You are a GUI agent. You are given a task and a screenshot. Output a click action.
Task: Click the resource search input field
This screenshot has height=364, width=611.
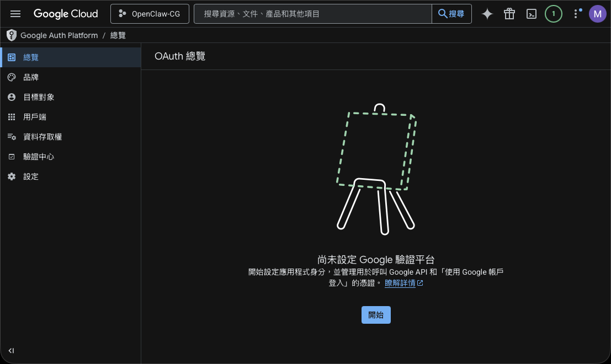[312, 14]
